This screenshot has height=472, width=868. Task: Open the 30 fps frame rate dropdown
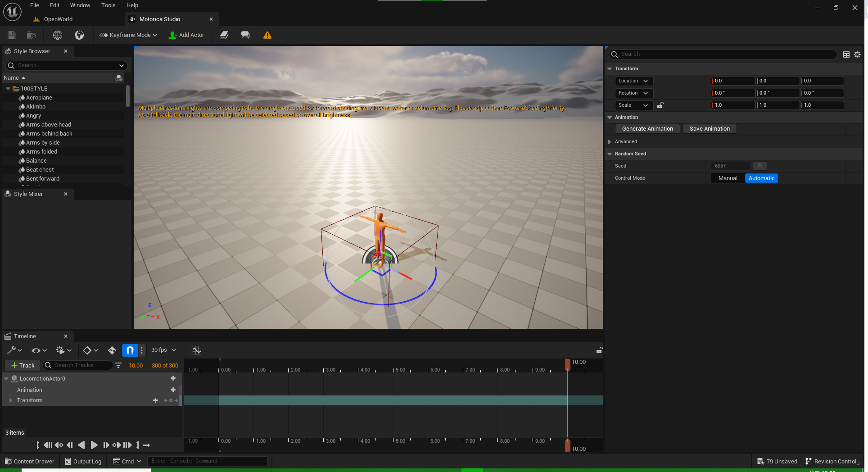pos(163,350)
